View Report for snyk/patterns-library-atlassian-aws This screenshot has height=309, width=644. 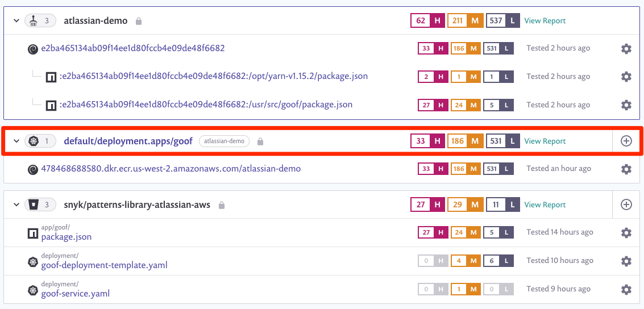pyautogui.click(x=545, y=204)
